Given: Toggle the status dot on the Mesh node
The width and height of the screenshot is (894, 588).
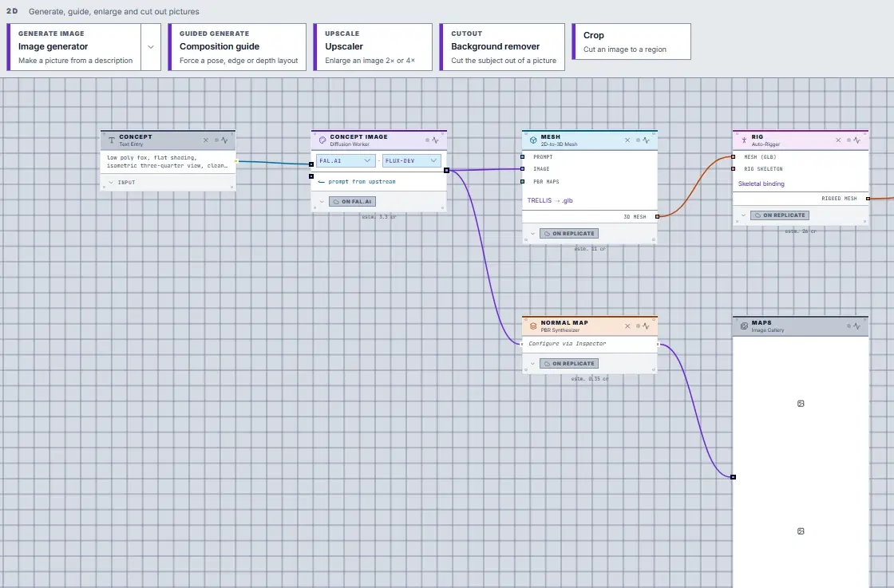Looking at the screenshot, I should coord(638,140).
